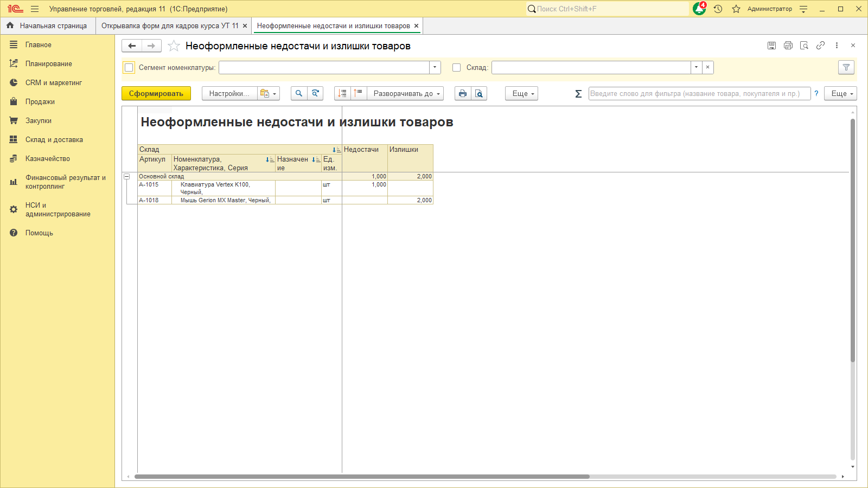Open Сегмент номенклатуры dropdown arrow
868x488 pixels.
435,67
